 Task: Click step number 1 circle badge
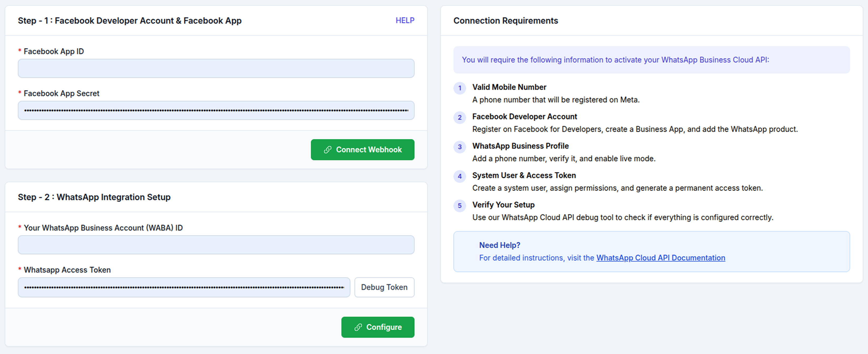pyautogui.click(x=460, y=88)
